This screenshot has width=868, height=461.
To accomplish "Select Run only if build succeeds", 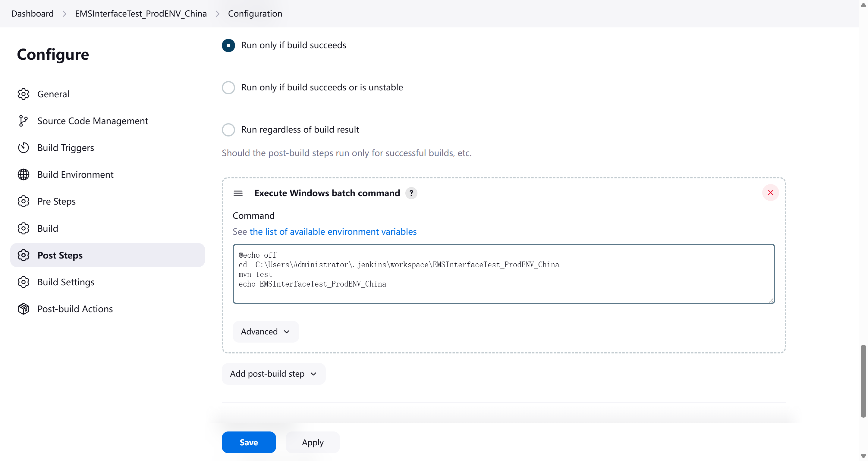I will (228, 45).
